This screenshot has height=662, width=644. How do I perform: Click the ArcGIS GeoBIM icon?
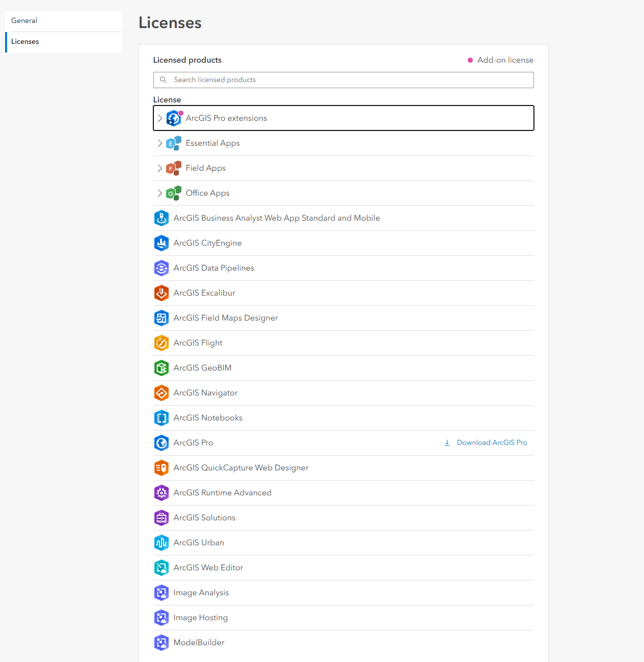[x=162, y=368]
